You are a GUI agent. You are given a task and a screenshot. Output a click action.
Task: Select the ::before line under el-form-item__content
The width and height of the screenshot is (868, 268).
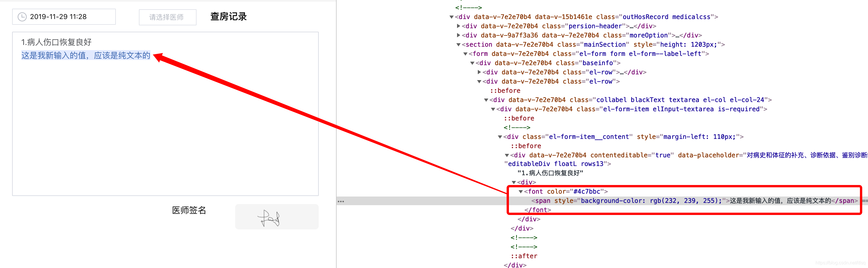coord(526,146)
